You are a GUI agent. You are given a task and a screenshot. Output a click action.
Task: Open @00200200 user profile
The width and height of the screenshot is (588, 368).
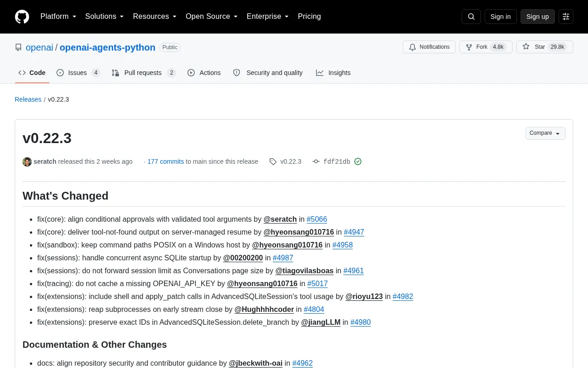(243, 258)
